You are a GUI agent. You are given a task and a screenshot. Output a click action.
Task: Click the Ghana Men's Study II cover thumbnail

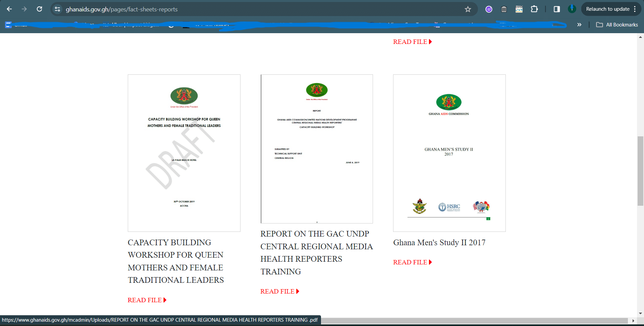449,153
